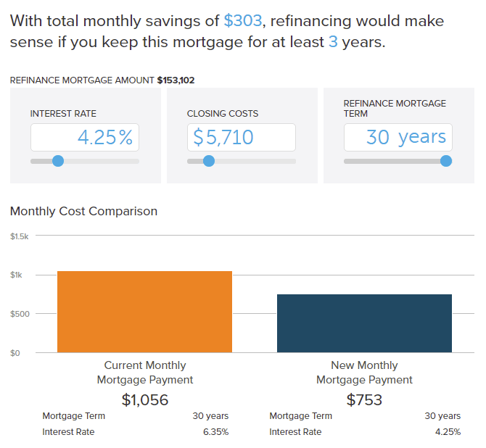The width and height of the screenshot is (486, 448).
Task: Click the blue 3 years break-even number
Action: click(x=333, y=42)
